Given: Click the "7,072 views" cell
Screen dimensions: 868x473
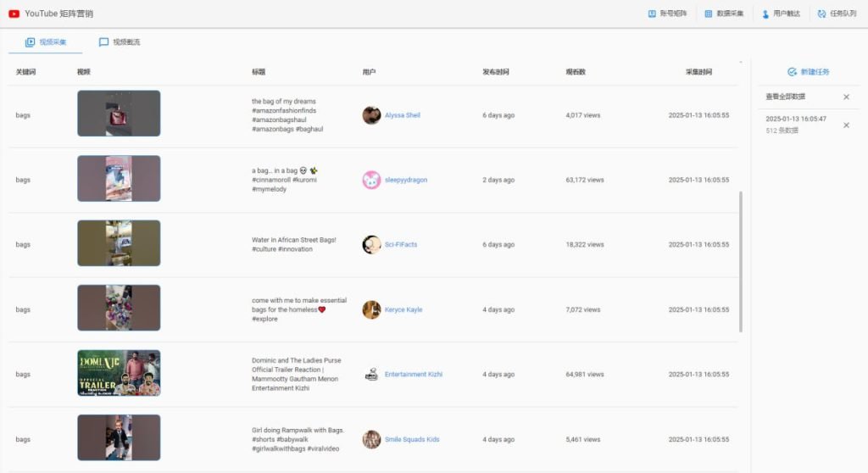Looking at the screenshot, I should (x=583, y=309).
